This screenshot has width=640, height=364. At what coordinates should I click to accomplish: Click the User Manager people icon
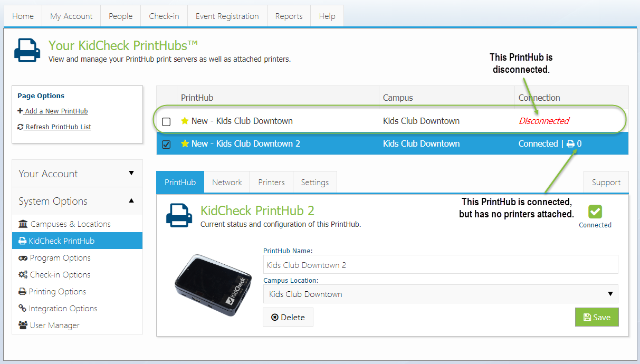tap(23, 325)
